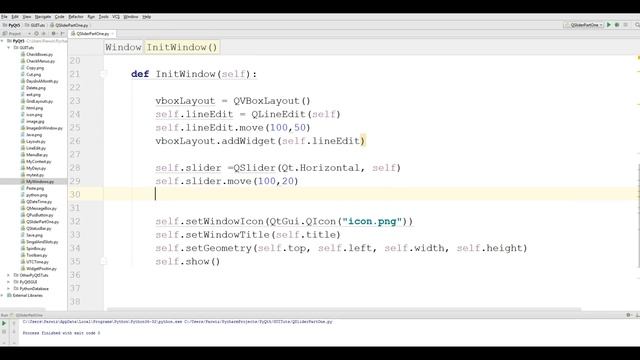Expand the PythonDatabase folder
Viewport: 640px width, 360px height.
coord(9,289)
